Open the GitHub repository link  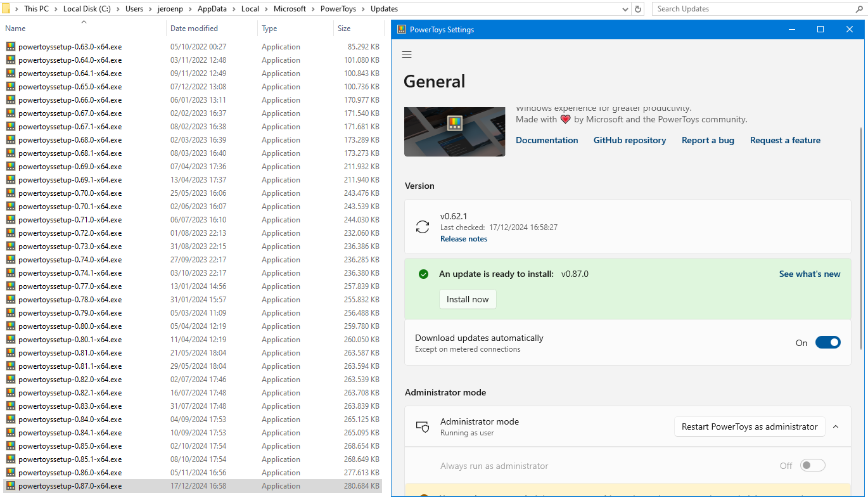click(x=629, y=140)
